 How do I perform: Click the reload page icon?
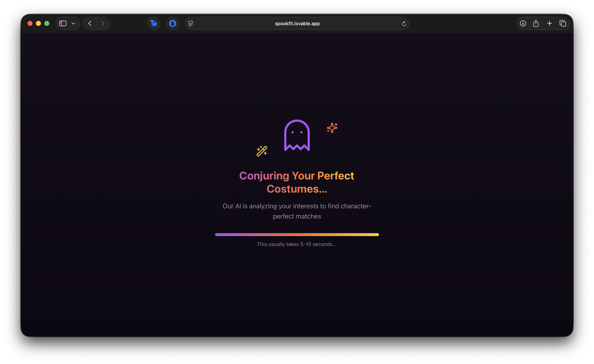[x=404, y=24]
